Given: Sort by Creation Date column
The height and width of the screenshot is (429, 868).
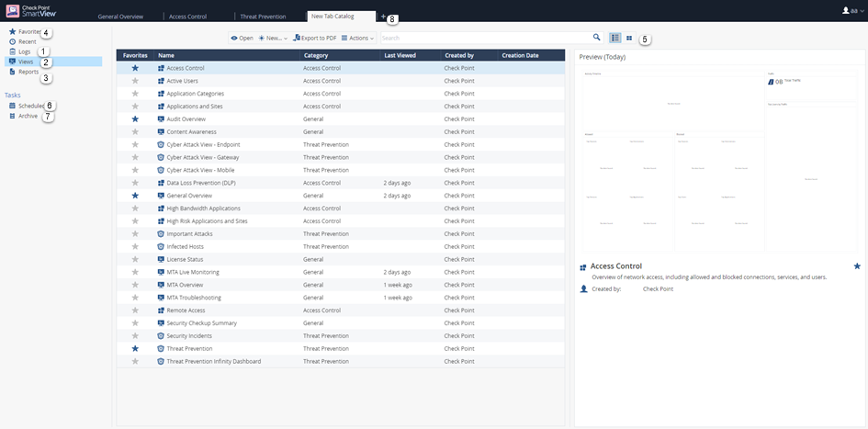Looking at the screenshot, I should (531, 55).
